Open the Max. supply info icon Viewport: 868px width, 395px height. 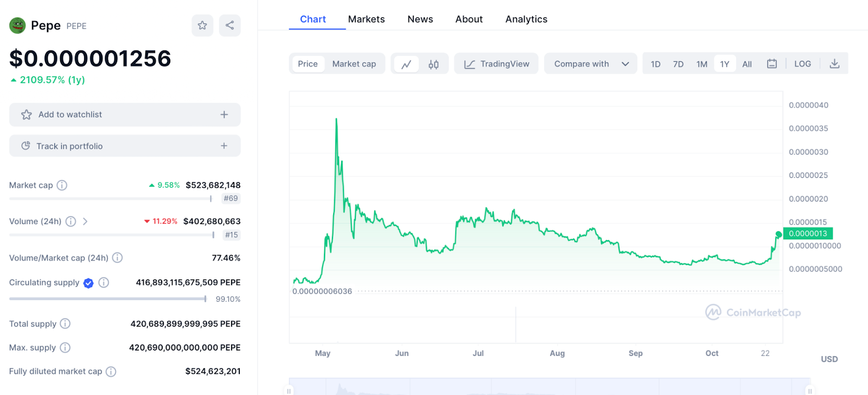[65, 348]
